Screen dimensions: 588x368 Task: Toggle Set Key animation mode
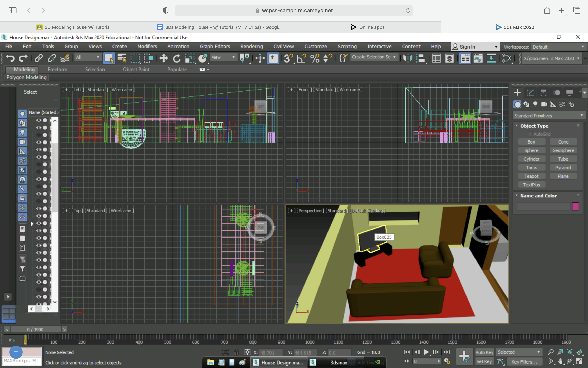(484, 361)
